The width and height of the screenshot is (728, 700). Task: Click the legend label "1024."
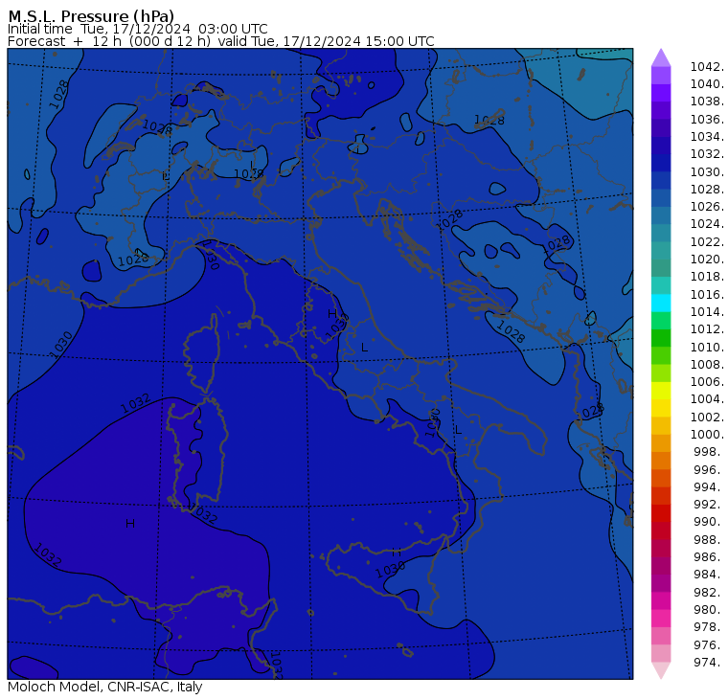(x=707, y=224)
